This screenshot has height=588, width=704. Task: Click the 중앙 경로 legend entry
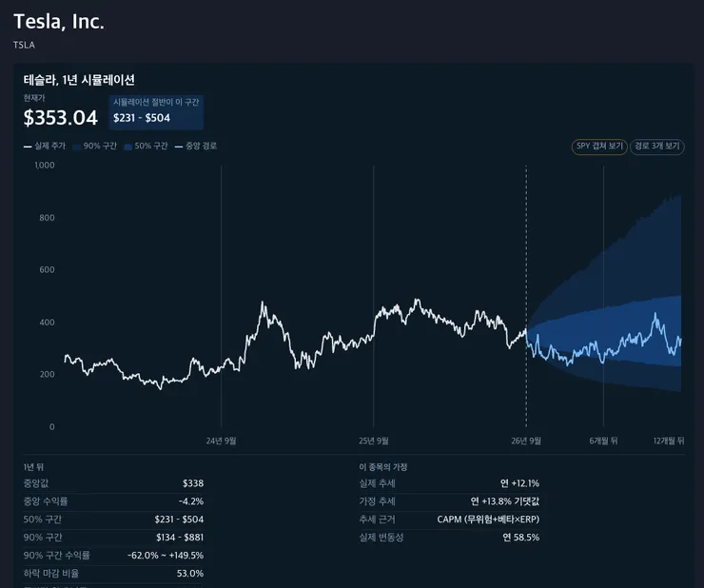(x=196, y=146)
